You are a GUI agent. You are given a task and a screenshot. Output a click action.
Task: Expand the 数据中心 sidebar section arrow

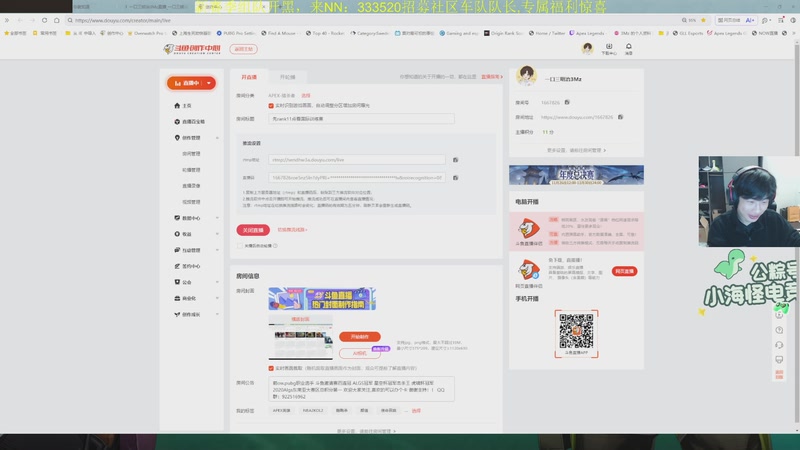tap(217, 218)
